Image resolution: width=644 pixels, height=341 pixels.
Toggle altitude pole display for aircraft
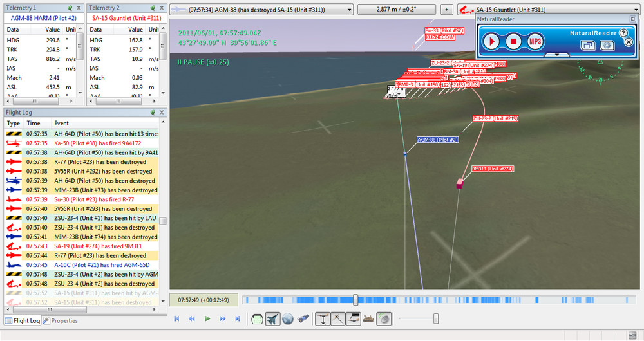click(x=323, y=319)
